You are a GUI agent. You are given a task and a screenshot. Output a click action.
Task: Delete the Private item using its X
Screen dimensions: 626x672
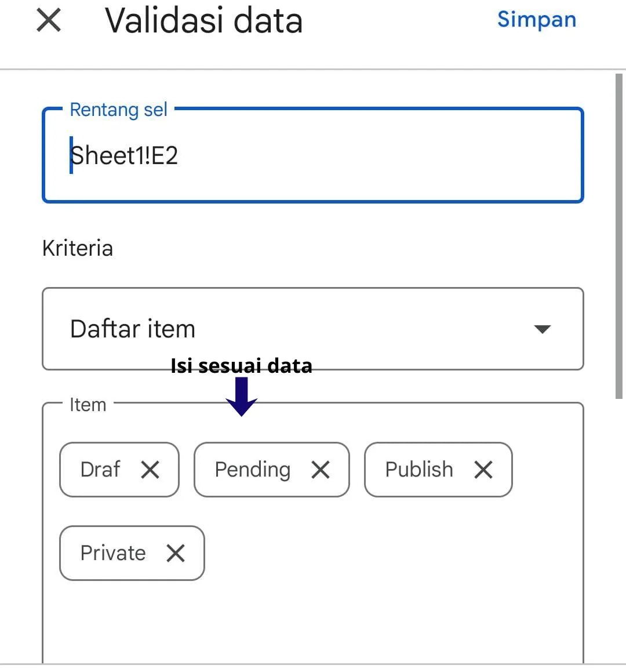[x=175, y=553]
